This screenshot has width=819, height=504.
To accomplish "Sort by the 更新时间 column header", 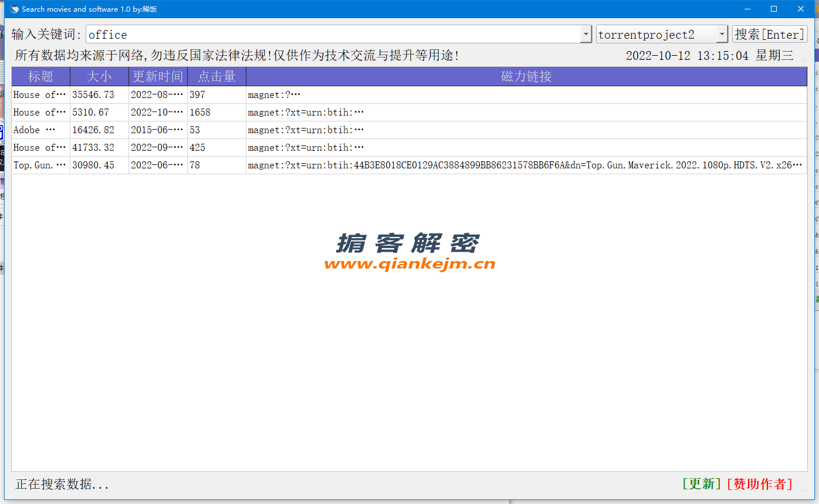I will point(158,77).
